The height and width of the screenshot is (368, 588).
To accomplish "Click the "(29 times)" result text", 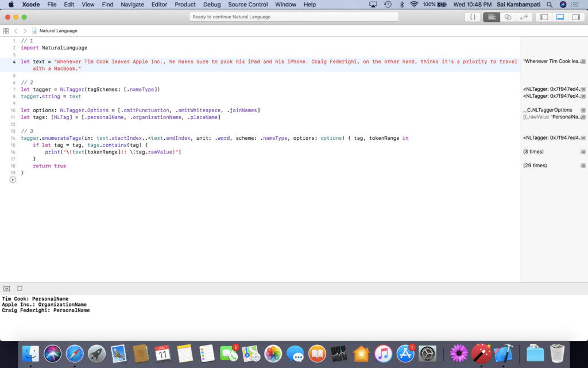I will (535, 166).
